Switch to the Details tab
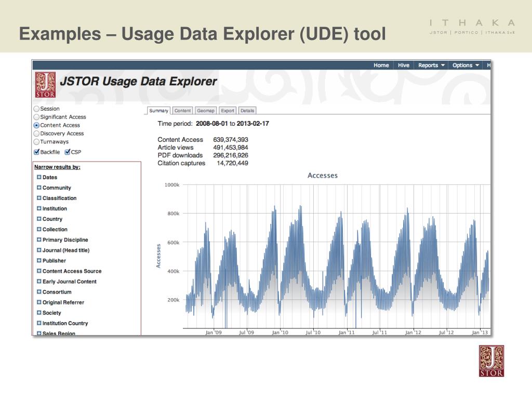532x399 pixels. 247,111
